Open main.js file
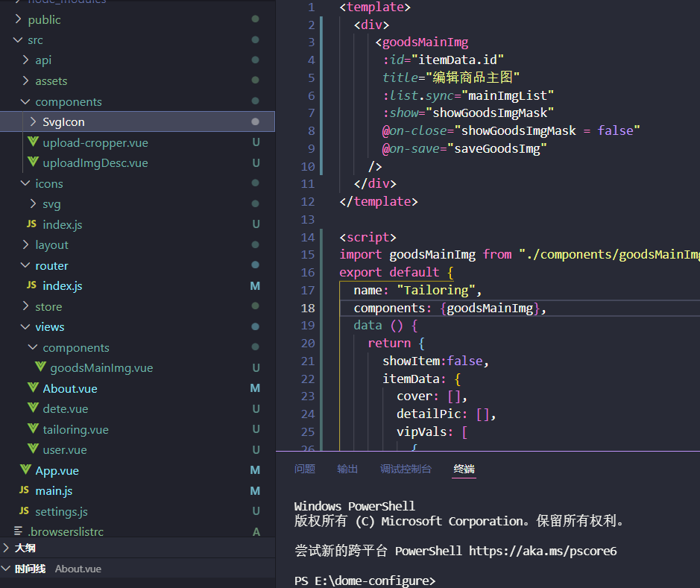This screenshot has width=700, height=588. pyautogui.click(x=54, y=491)
